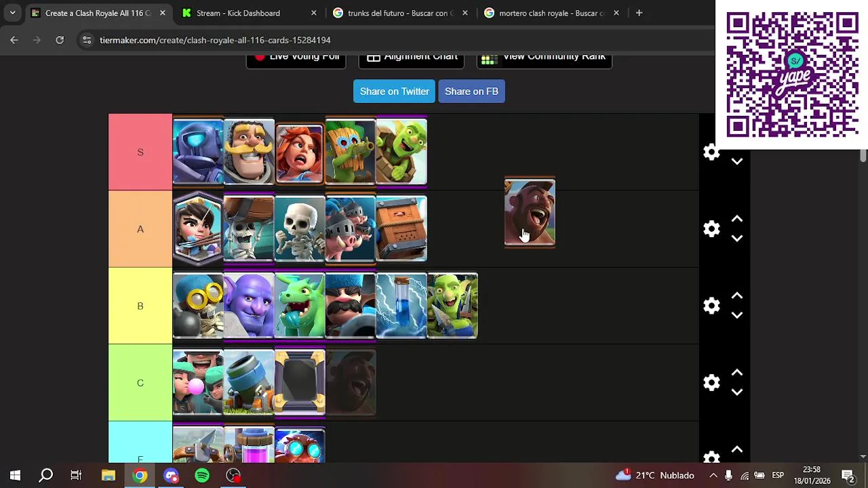The width and height of the screenshot is (868, 488).
Task: Open the tab search dropdown
Action: (x=12, y=13)
